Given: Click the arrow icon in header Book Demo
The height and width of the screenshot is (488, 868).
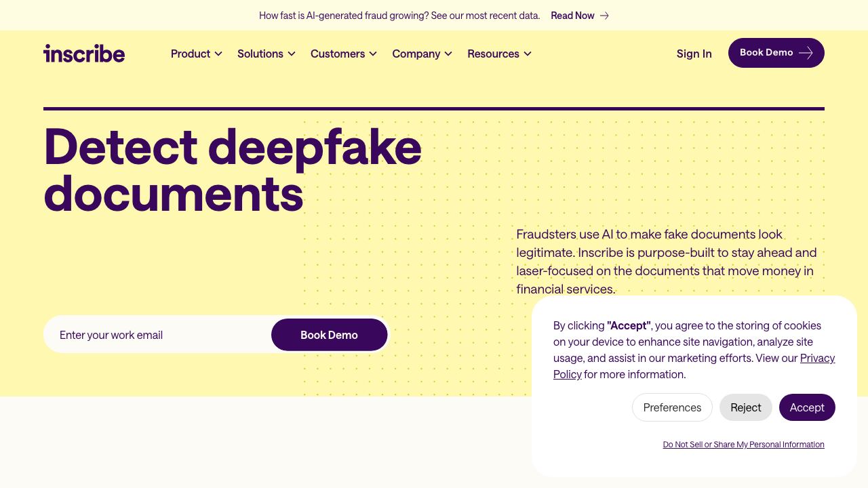Looking at the screenshot, I should point(806,53).
